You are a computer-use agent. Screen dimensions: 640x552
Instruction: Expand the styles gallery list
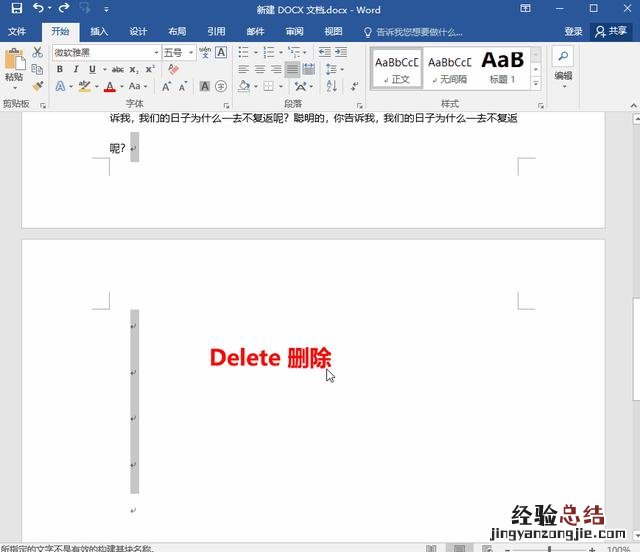pos(536,85)
